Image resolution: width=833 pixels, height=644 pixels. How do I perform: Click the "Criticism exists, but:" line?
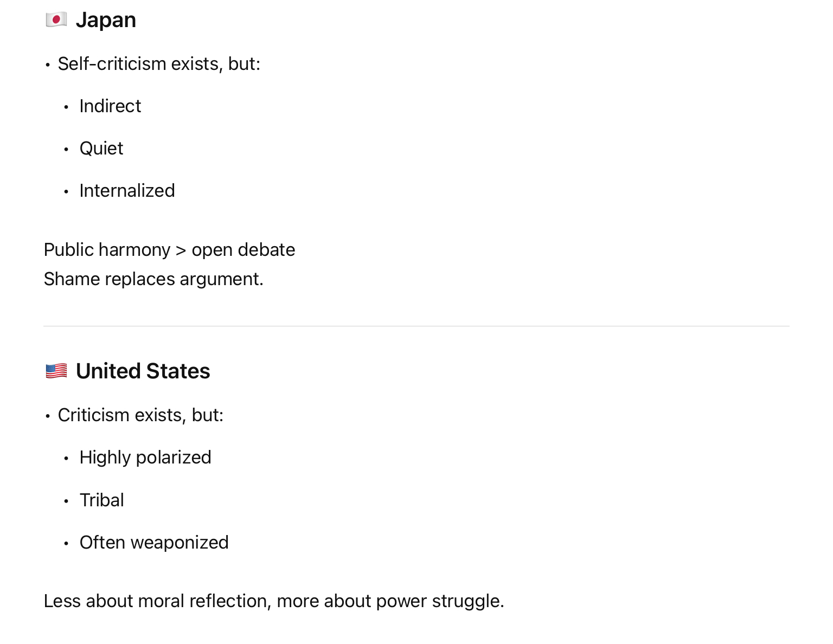140,415
